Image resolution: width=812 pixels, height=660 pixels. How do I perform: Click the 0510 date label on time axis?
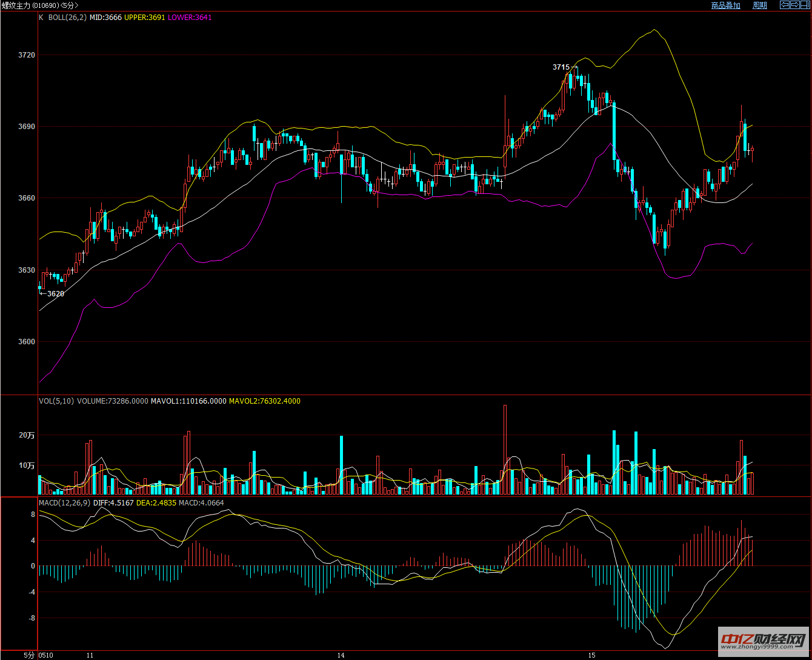click(46, 655)
